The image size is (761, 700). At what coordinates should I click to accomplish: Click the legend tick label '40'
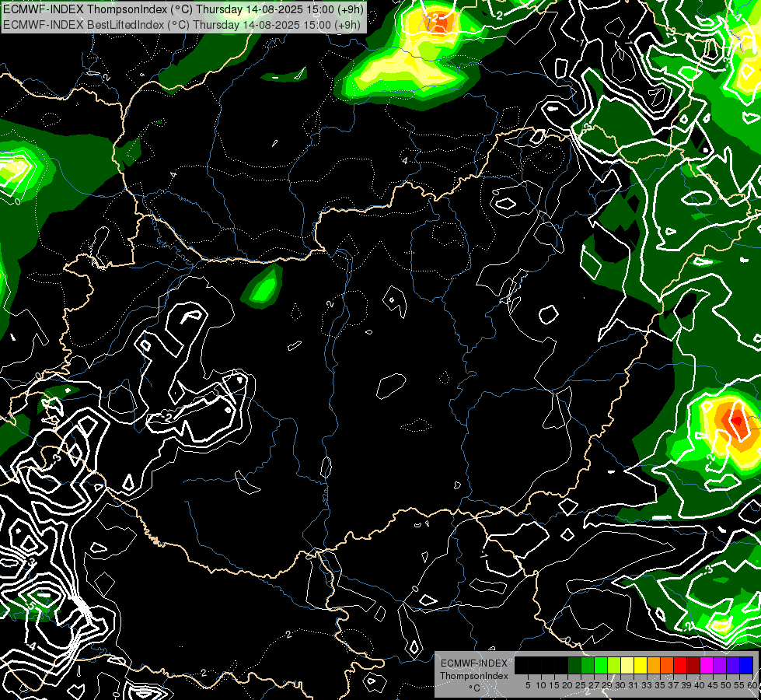pos(700,685)
